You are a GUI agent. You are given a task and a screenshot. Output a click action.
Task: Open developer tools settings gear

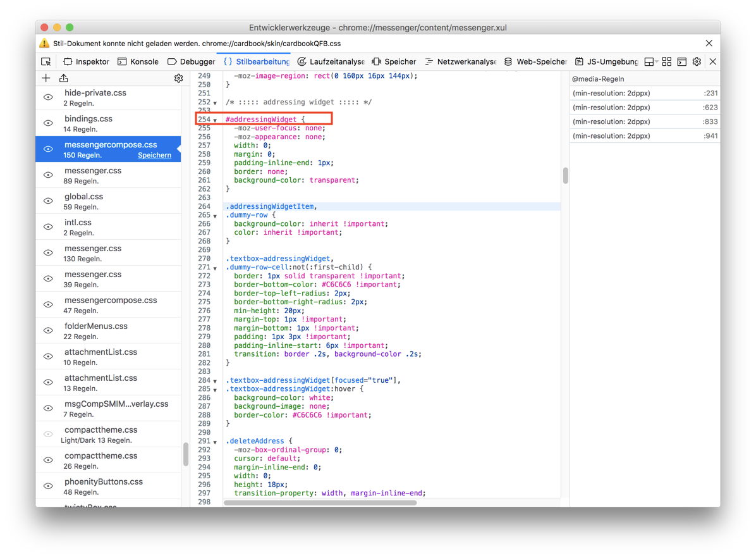point(697,61)
